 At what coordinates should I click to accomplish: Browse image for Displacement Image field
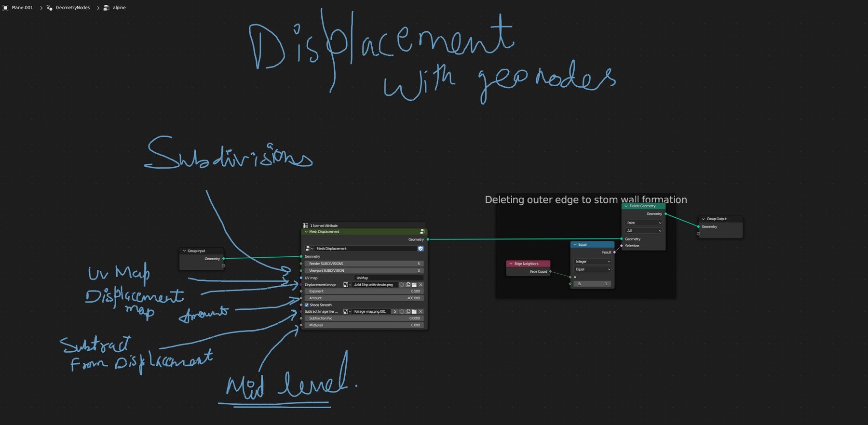click(347, 285)
